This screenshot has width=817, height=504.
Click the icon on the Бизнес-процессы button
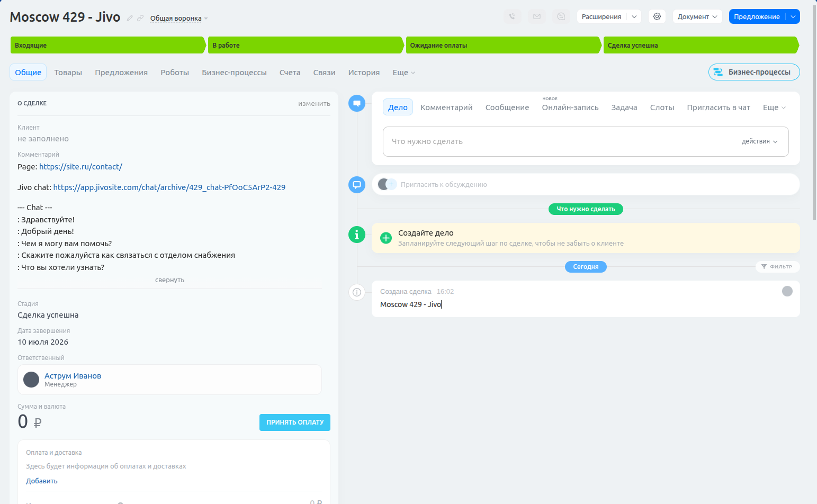point(719,72)
